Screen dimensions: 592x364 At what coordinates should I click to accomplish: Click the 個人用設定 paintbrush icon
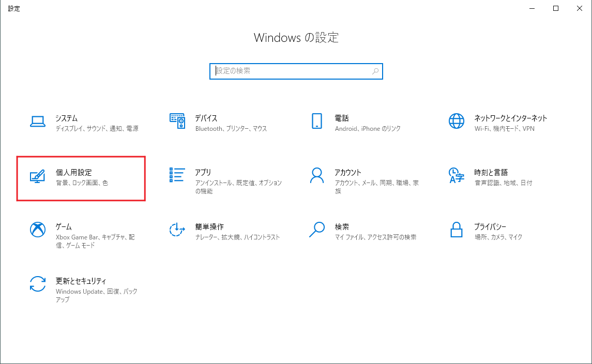point(37,176)
